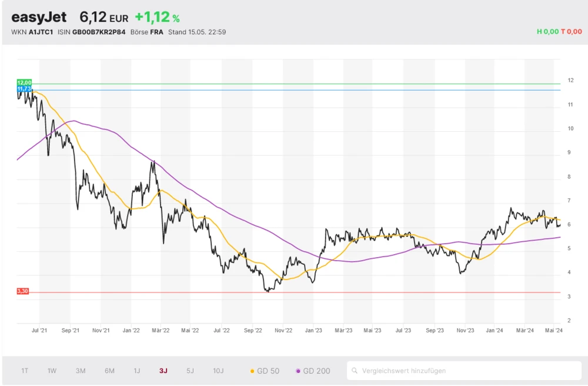The image size is (588, 386).
Task: Select the 10J time range
Action: (x=218, y=371)
